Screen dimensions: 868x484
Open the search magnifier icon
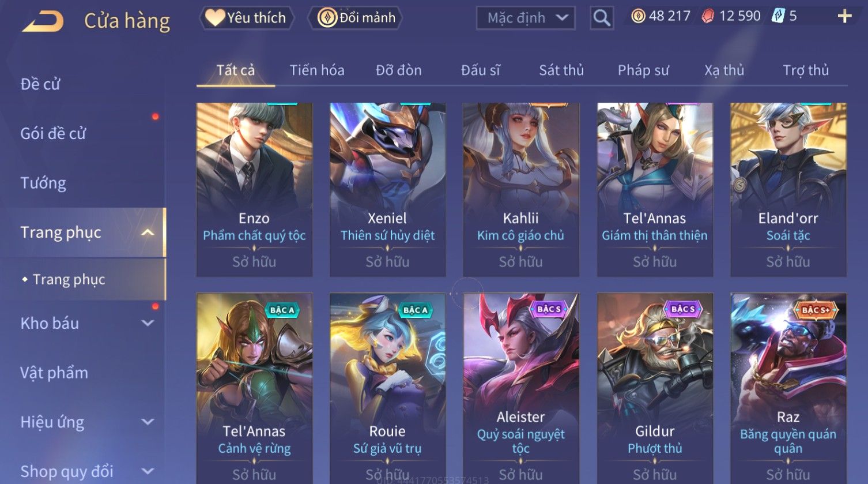[x=602, y=18]
